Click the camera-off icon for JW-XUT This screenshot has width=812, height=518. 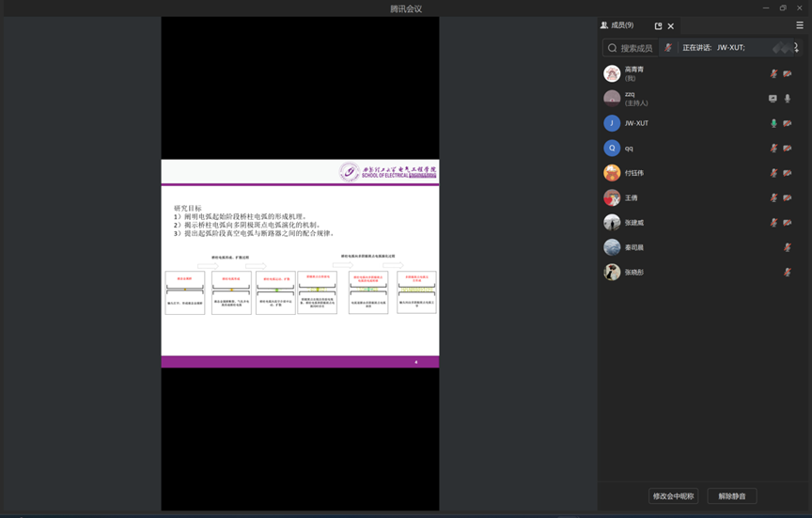(788, 123)
